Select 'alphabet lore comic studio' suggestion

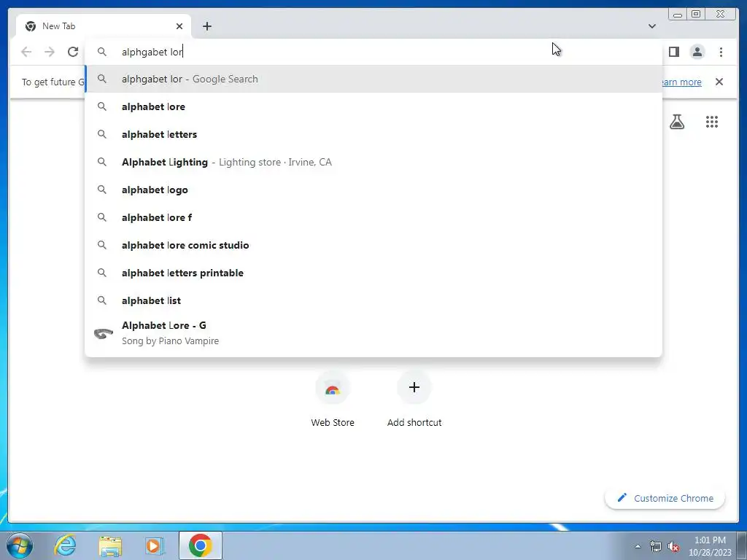click(373, 245)
